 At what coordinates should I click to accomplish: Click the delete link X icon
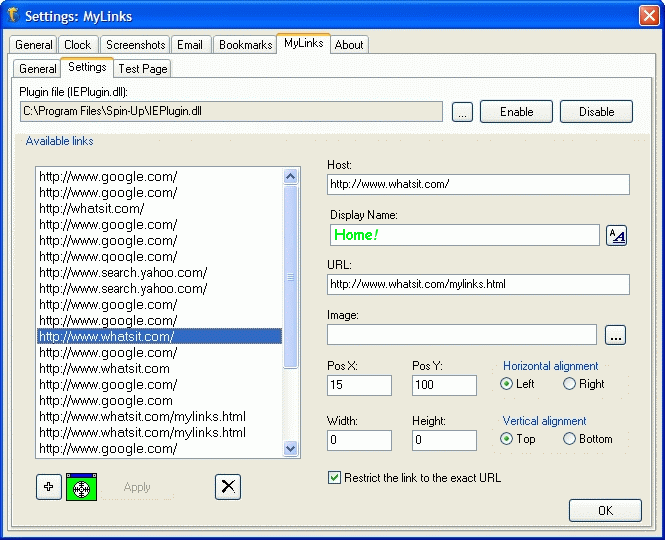[x=228, y=487]
